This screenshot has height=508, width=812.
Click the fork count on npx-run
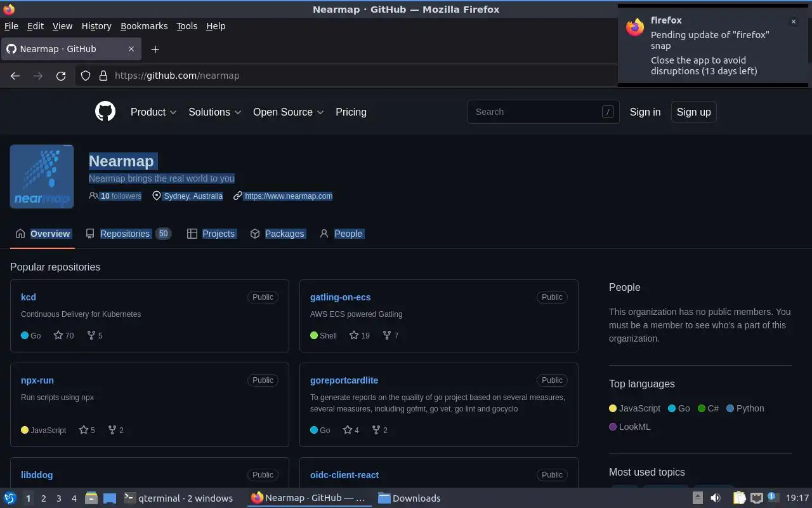coord(115,430)
